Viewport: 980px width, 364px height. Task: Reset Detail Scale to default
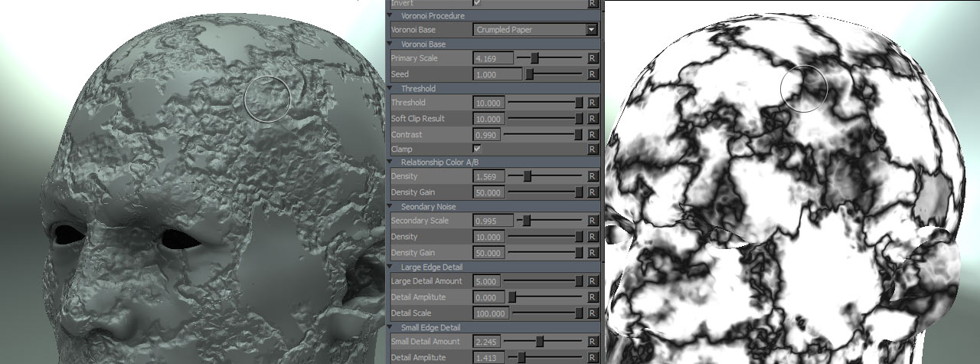592,313
